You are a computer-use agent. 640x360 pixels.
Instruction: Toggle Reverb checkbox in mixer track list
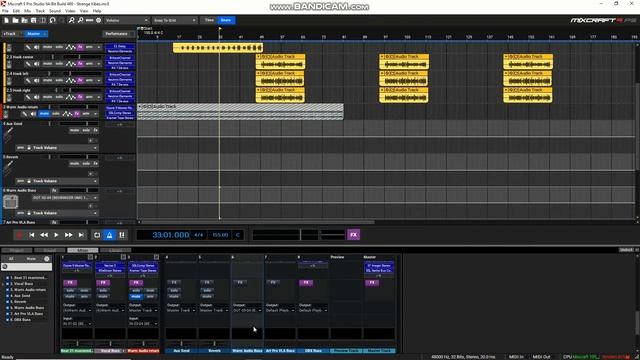(x=7, y=302)
